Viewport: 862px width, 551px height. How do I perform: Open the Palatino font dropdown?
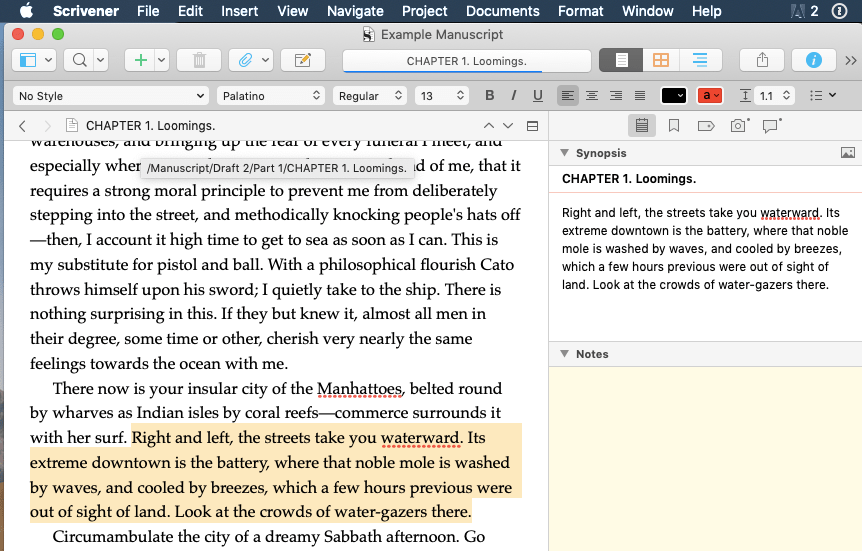pos(270,96)
